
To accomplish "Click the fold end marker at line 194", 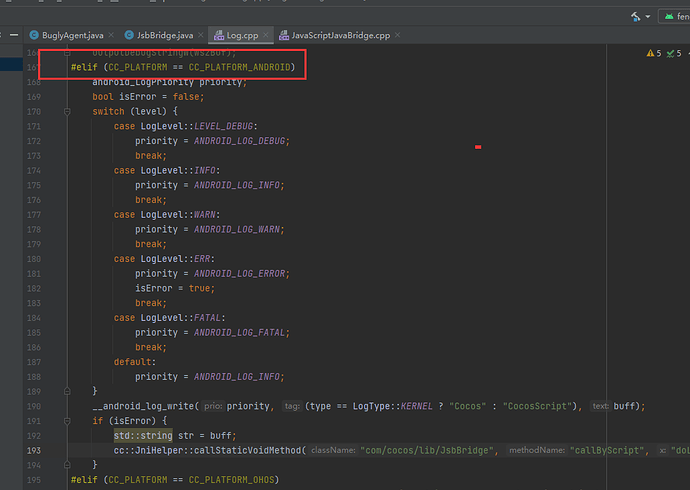I will point(67,464).
